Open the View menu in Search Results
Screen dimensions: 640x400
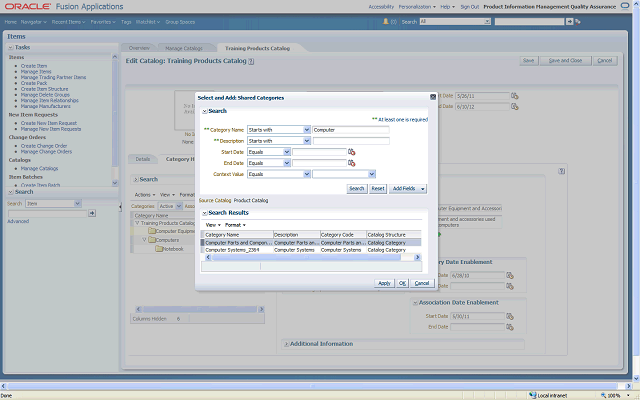coord(212,224)
